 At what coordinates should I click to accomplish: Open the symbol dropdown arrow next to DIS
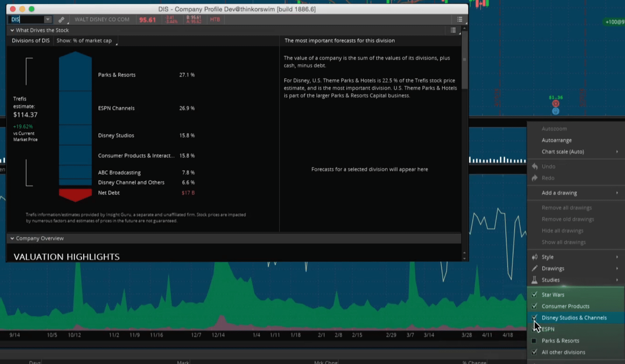[48, 20]
